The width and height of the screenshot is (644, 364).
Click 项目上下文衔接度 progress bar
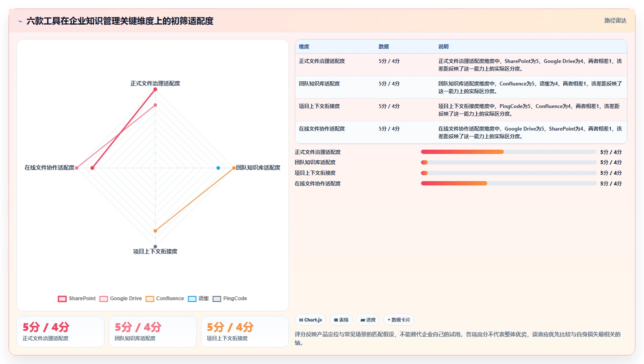click(x=508, y=173)
